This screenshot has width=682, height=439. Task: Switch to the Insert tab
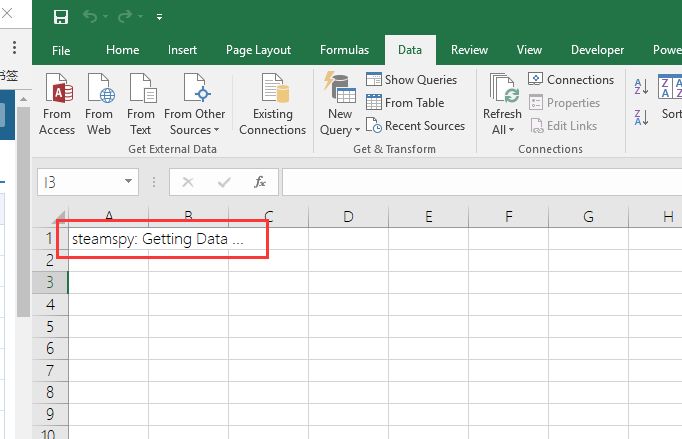pos(182,50)
